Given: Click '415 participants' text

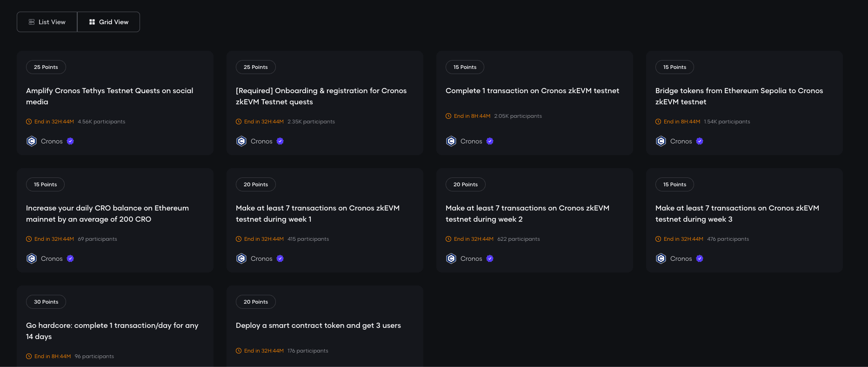Looking at the screenshot, I should pyautogui.click(x=308, y=239).
